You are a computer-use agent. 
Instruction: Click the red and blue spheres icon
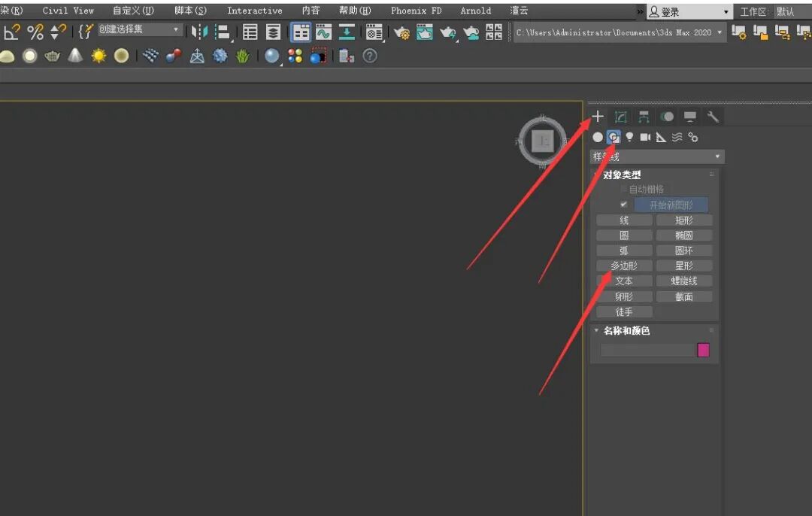coord(174,56)
